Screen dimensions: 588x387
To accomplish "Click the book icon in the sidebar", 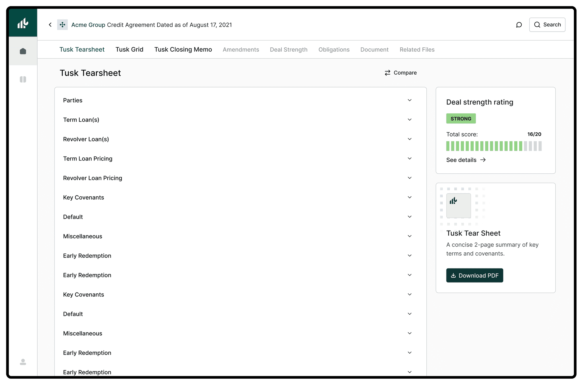I will tap(23, 80).
